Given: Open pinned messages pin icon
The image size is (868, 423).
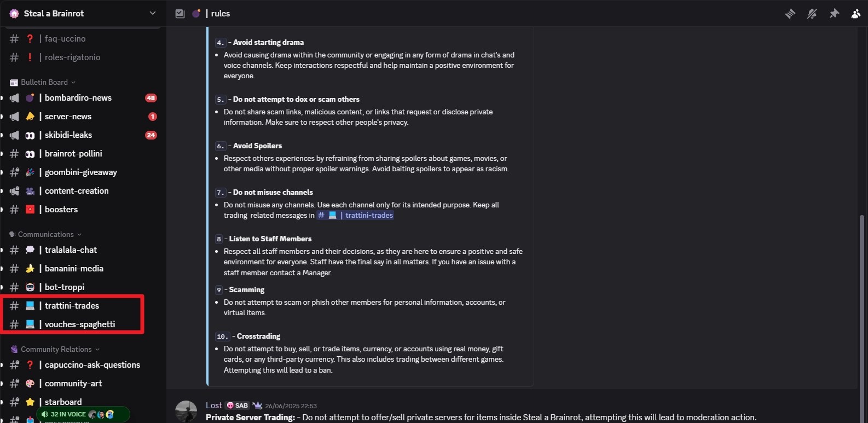Looking at the screenshot, I should point(834,14).
